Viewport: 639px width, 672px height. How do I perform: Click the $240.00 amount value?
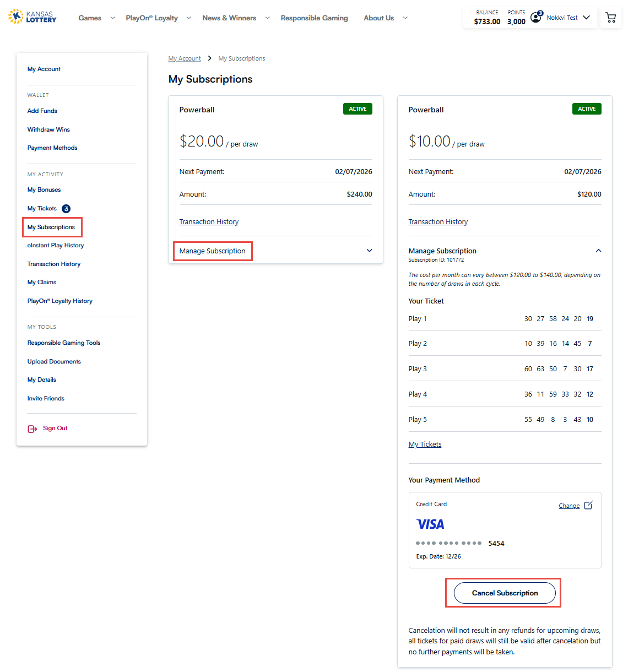(359, 194)
